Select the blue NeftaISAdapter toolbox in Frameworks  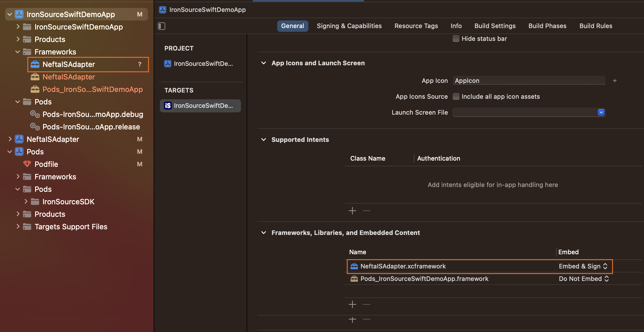click(x=35, y=64)
